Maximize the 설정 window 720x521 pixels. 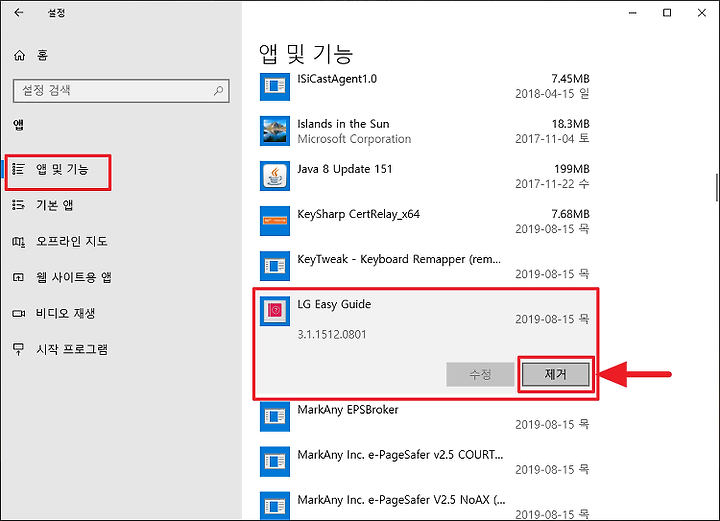pos(667,13)
